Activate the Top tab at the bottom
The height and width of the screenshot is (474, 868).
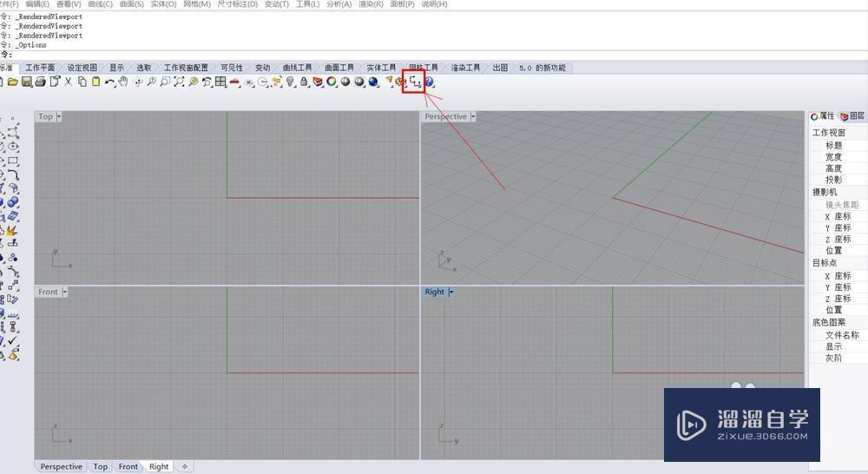100,467
